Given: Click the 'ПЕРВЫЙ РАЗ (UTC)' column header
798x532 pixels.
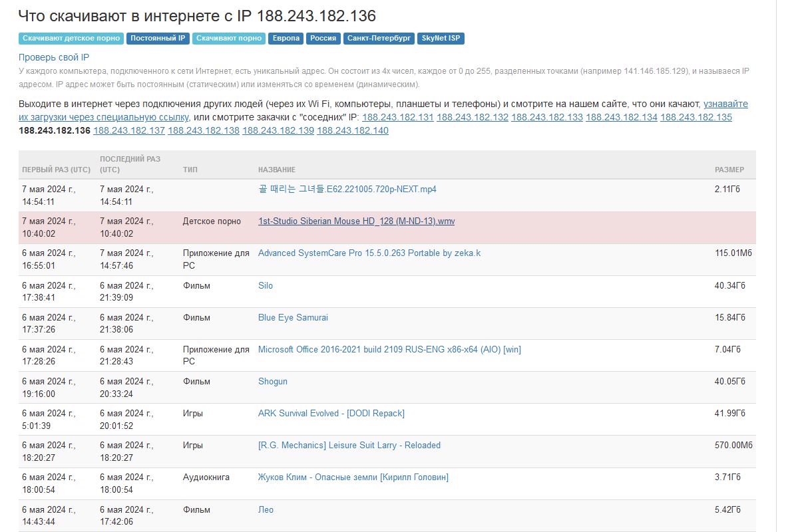Looking at the screenshot, I should (56, 170).
